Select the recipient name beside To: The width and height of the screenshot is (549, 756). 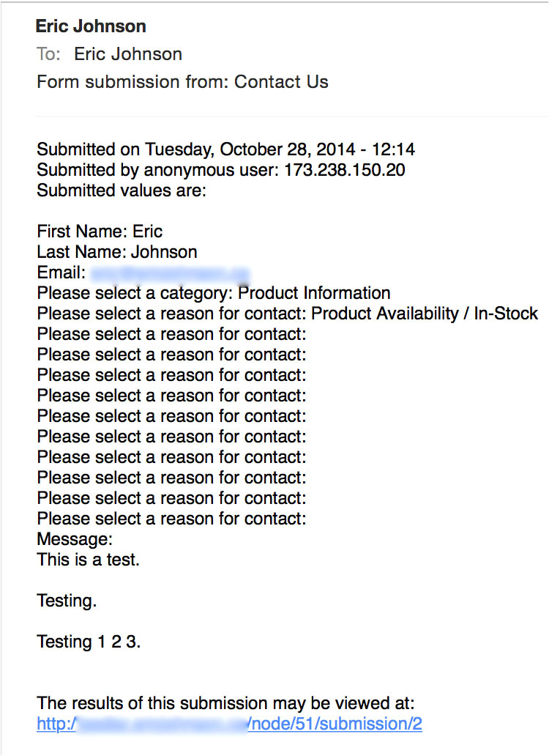pos(128,54)
